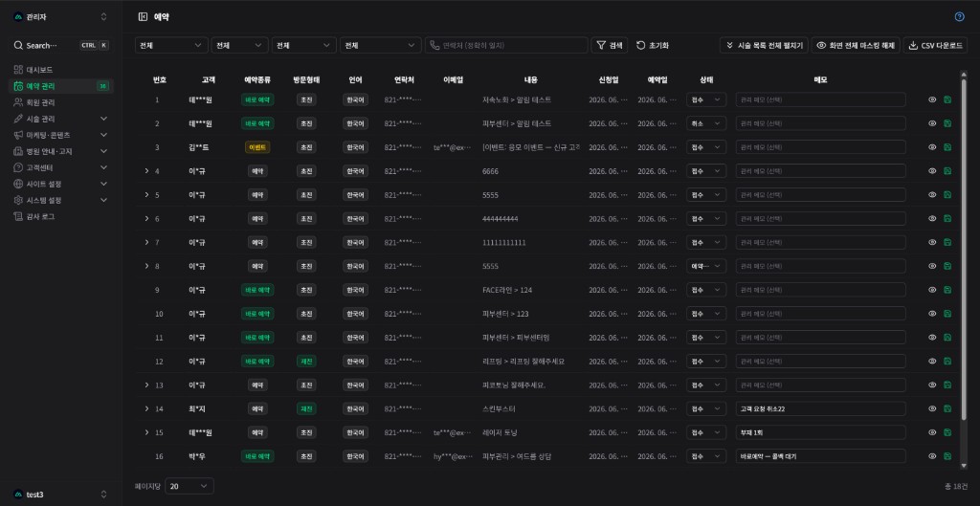Toggle masking eye for 레이저 토닝 row
980x506 pixels.
tap(932, 432)
